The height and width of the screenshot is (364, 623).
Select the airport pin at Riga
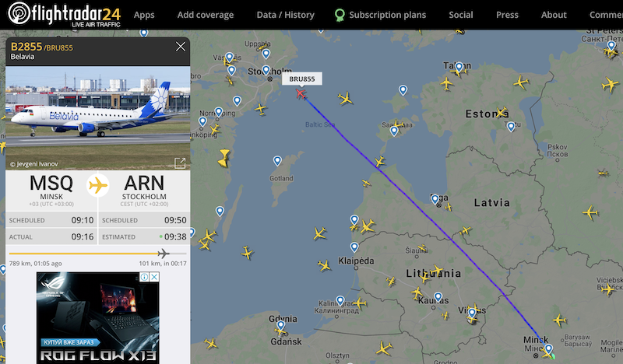tap(435, 199)
